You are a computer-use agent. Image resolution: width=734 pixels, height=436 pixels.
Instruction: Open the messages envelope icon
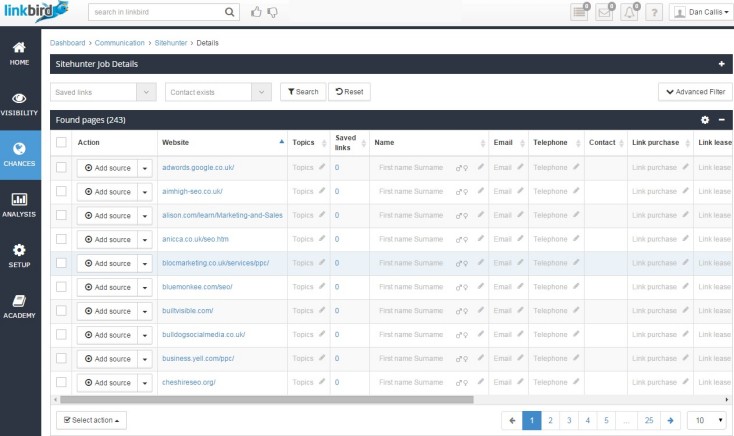click(x=604, y=12)
